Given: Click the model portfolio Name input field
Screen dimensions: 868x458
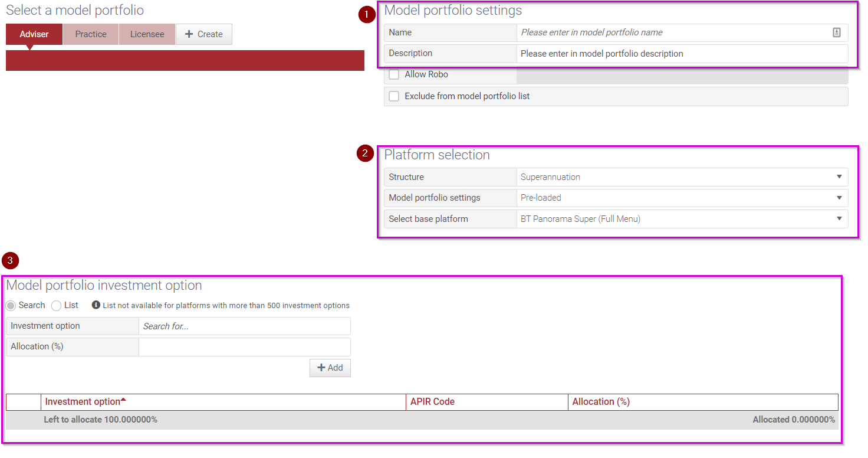Looking at the screenshot, I should [x=682, y=32].
